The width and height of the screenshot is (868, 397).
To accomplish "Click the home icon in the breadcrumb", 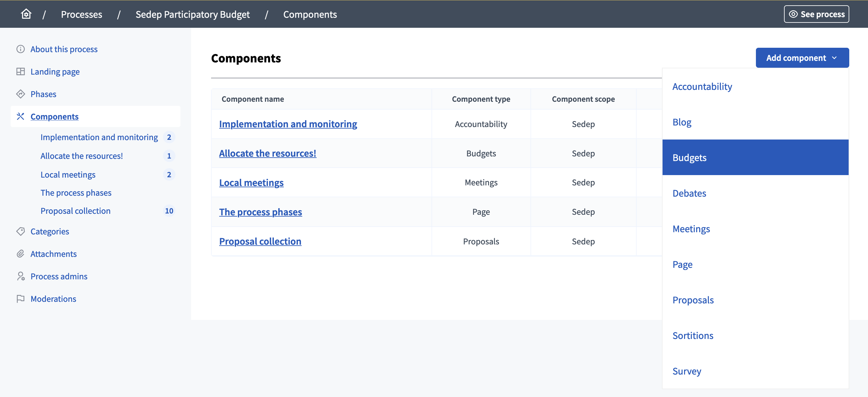I will [x=26, y=14].
